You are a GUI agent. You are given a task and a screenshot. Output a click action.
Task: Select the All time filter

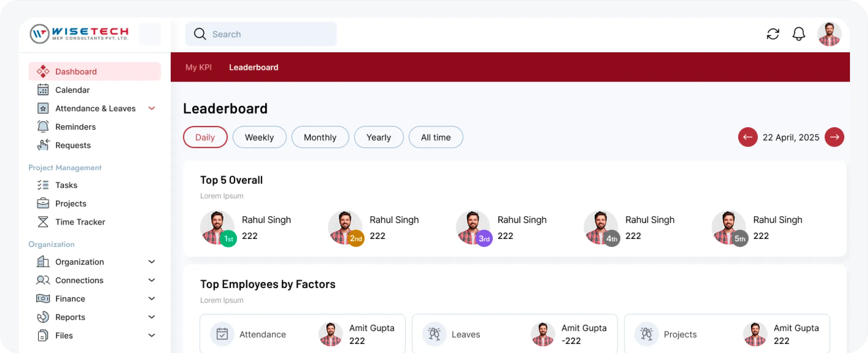click(x=436, y=137)
